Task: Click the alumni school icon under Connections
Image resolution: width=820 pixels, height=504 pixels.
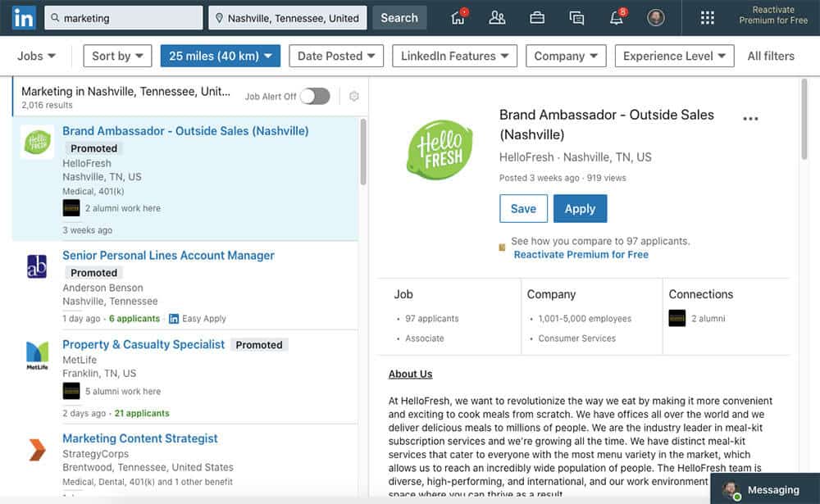Action: 676,318
